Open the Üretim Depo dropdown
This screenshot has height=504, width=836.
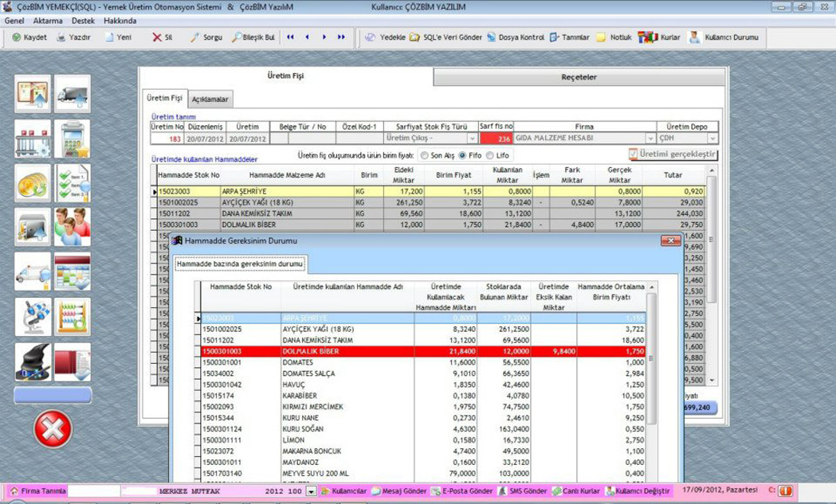[x=712, y=139]
